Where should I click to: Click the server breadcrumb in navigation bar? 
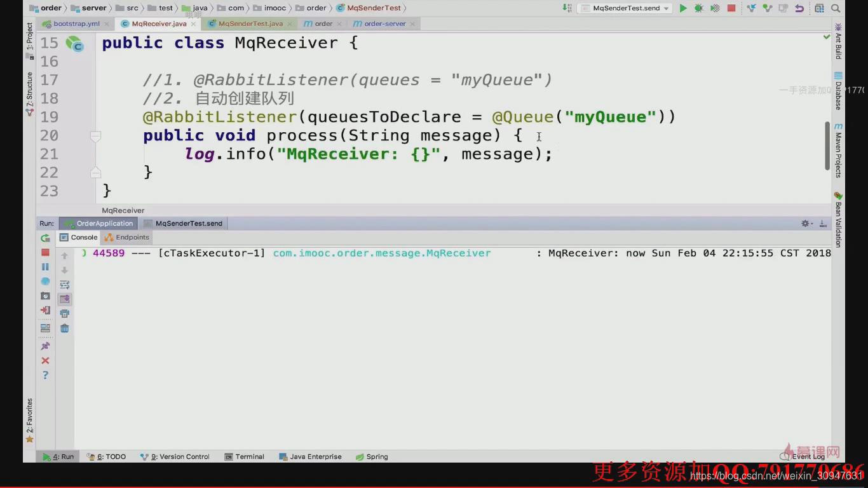click(x=89, y=8)
